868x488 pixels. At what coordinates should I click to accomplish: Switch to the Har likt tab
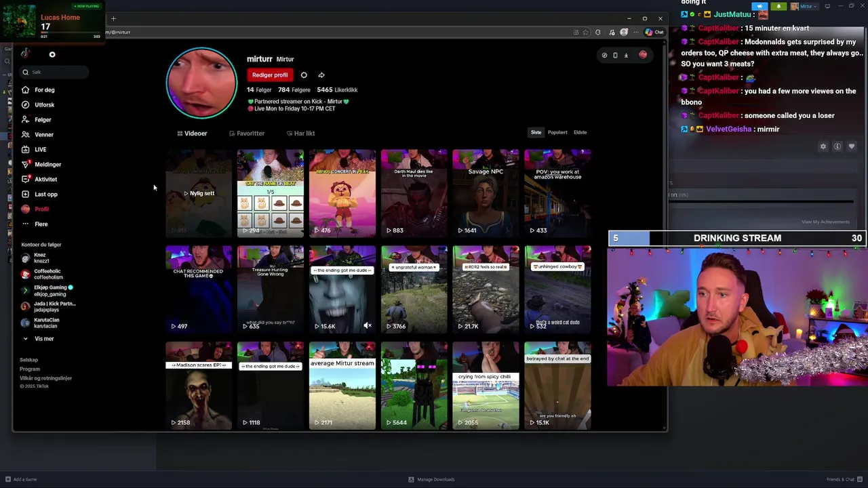pyautogui.click(x=300, y=134)
